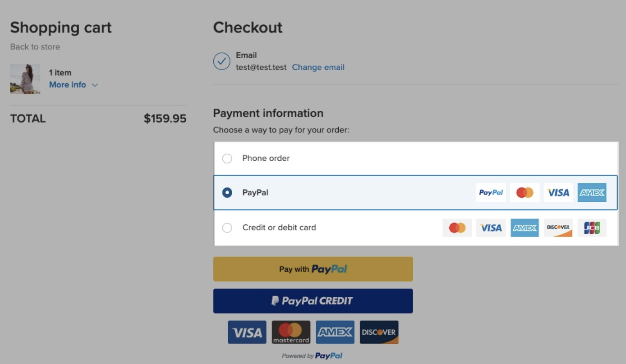
Task: Click the Pay with PayPal button
Action: click(x=313, y=268)
